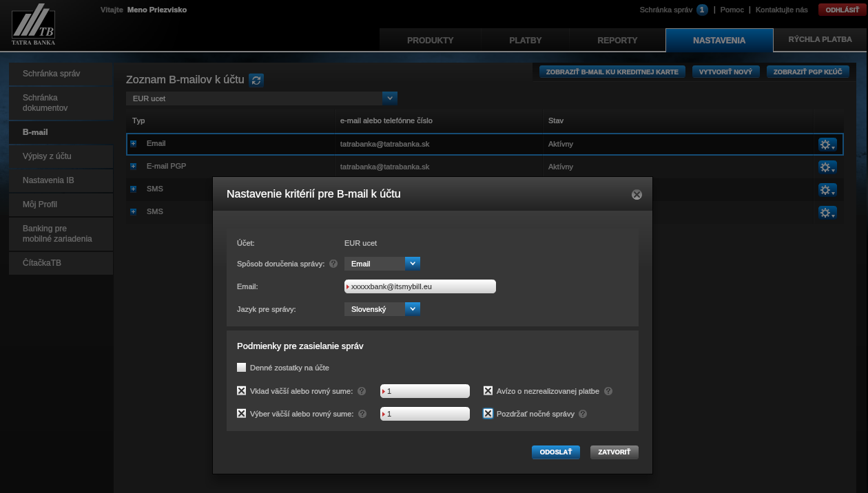The height and width of the screenshot is (493, 868).
Task: Show help for Spôsob doručenia správy
Action: (333, 264)
